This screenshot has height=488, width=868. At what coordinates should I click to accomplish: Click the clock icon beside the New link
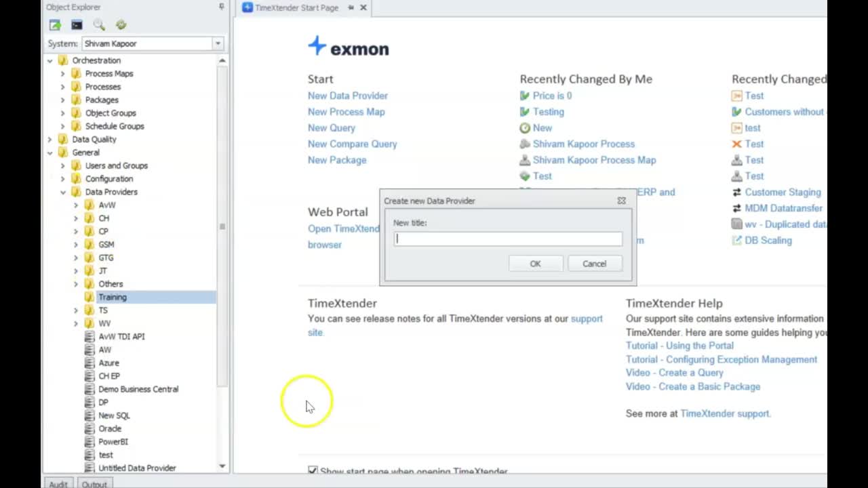coord(525,128)
